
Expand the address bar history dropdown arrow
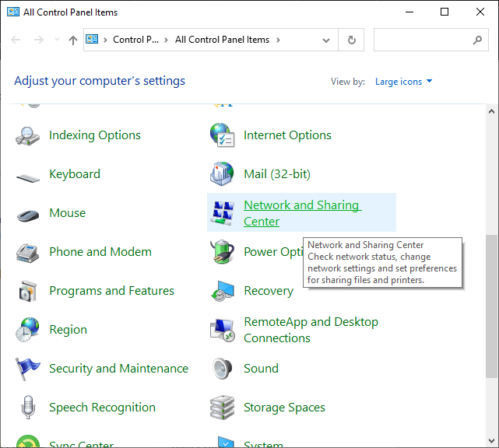coord(325,40)
